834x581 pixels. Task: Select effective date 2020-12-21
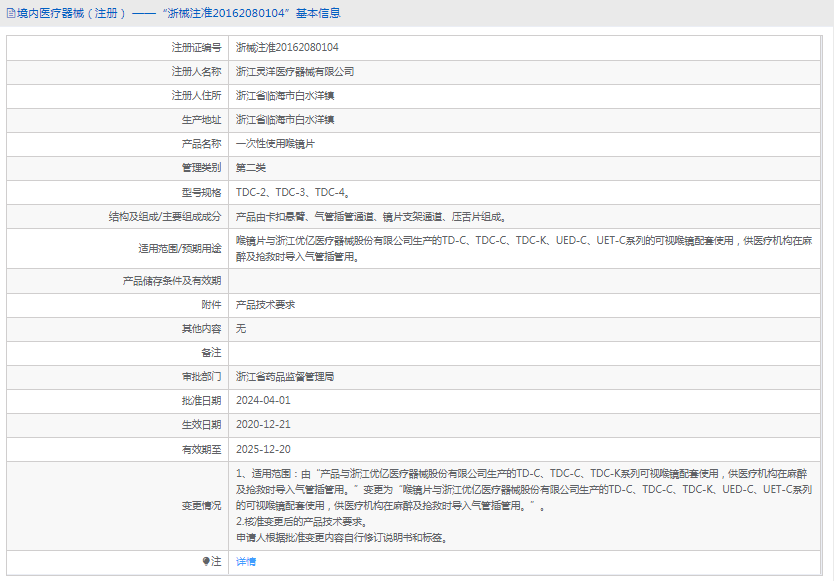click(263, 425)
